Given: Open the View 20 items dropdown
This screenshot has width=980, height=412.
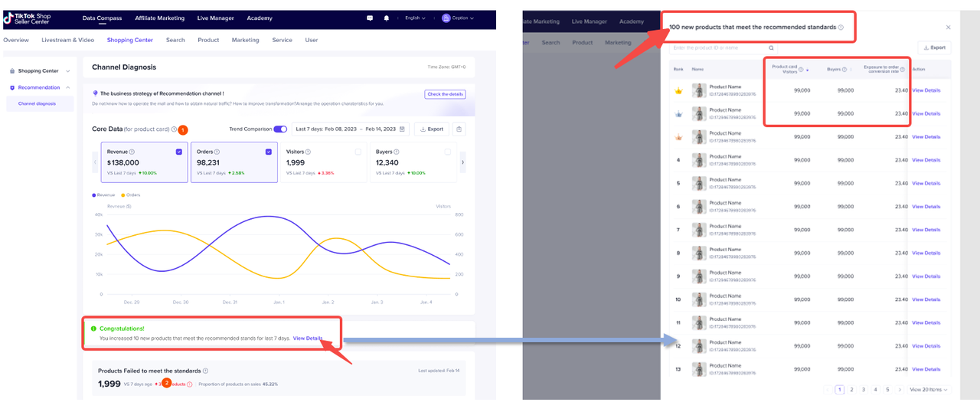Looking at the screenshot, I should tap(929, 390).
